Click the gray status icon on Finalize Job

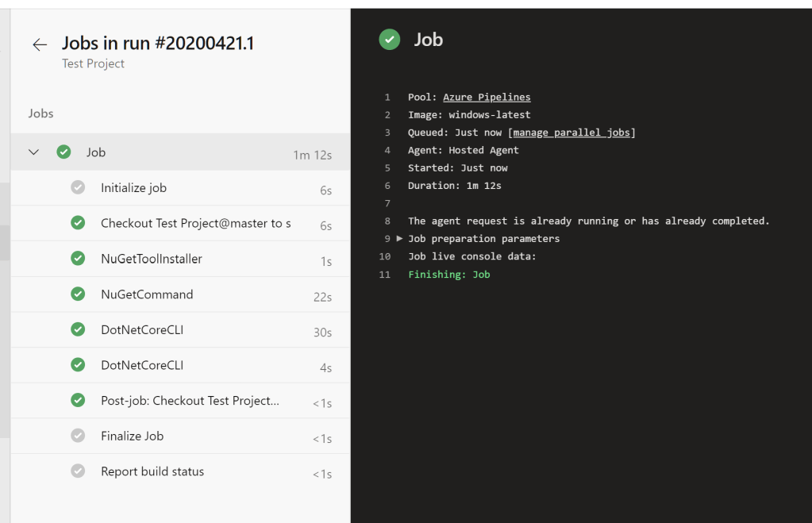point(78,436)
